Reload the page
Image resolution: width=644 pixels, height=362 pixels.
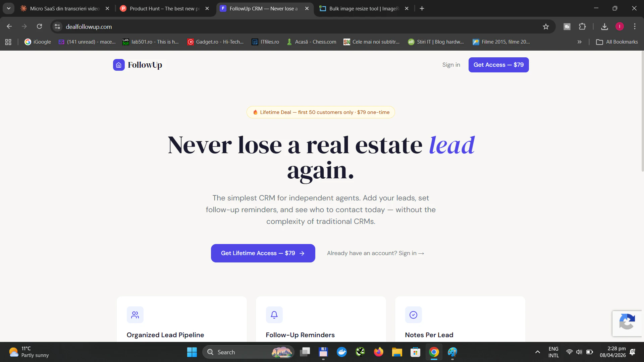tap(40, 26)
